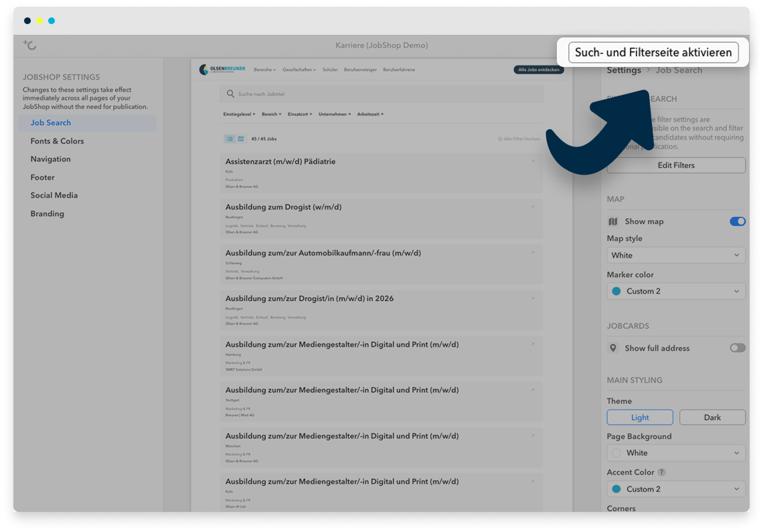This screenshot has height=532, width=763.
Task: Expand the Unternehmen filter
Action: [x=335, y=114]
